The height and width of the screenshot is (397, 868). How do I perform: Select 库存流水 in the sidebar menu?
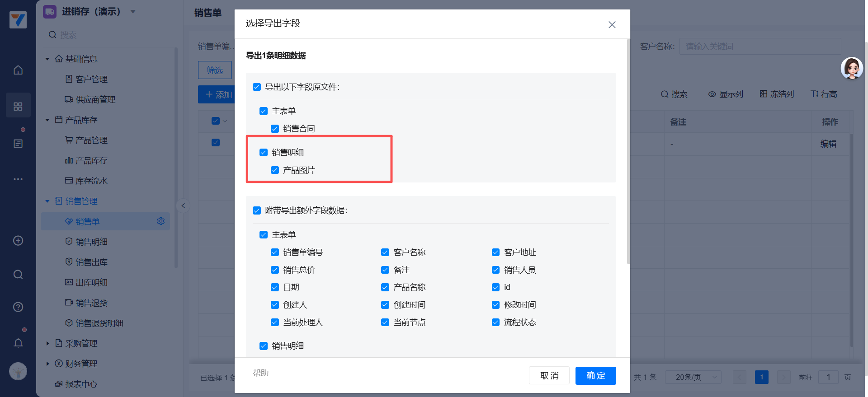91,181
